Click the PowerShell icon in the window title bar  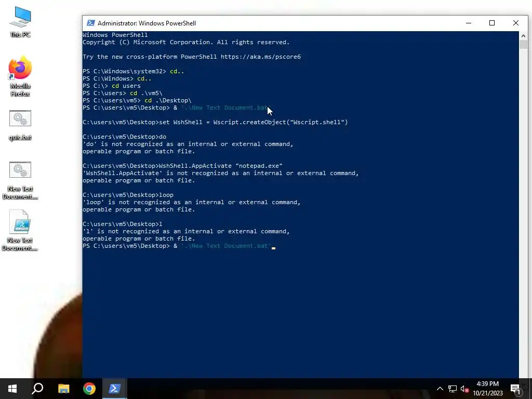point(90,23)
